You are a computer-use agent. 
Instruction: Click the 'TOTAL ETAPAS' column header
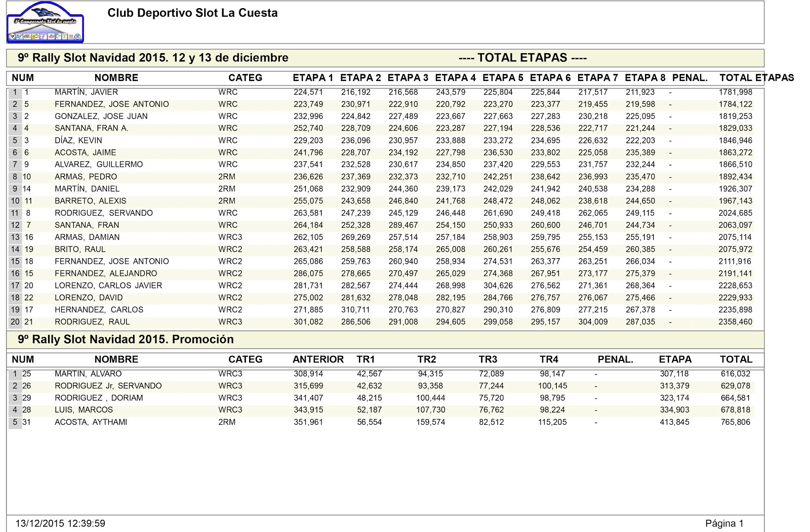[757, 78]
